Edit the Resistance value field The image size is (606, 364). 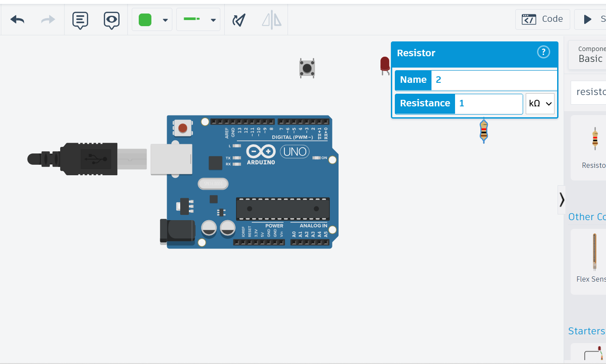coord(489,104)
